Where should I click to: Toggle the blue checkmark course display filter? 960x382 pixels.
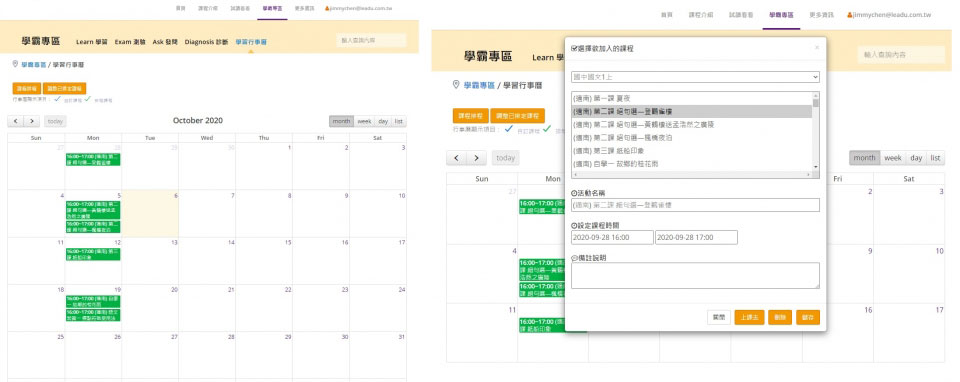(57, 98)
